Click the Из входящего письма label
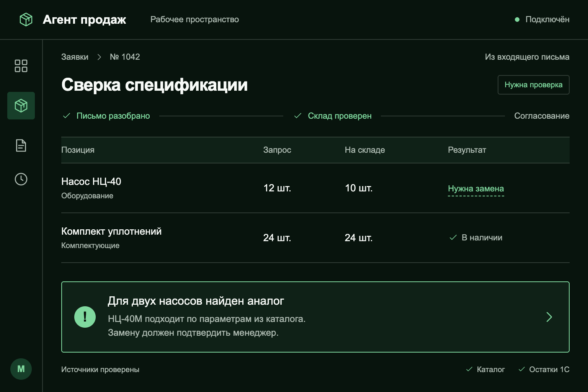This screenshot has height=392, width=588. pyautogui.click(x=527, y=57)
